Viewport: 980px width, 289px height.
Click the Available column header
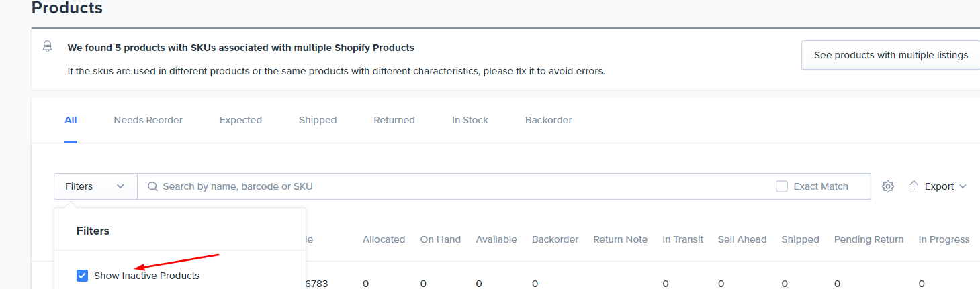click(x=496, y=239)
